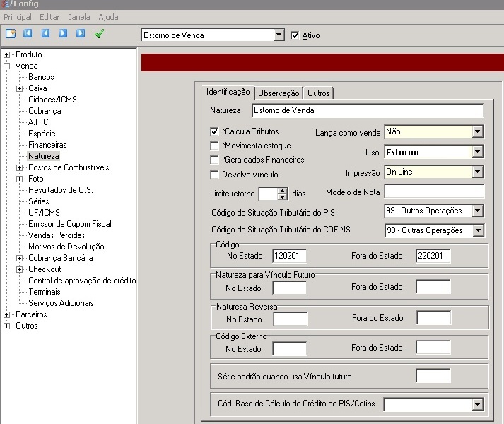Switch to the Observação tab
Image resolution: width=504 pixels, height=424 pixels.
pyautogui.click(x=279, y=93)
